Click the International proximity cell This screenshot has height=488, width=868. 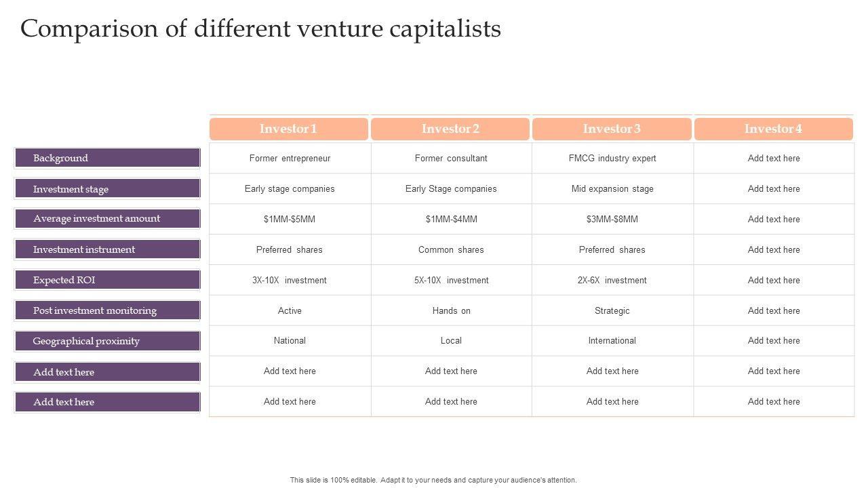(612, 341)
